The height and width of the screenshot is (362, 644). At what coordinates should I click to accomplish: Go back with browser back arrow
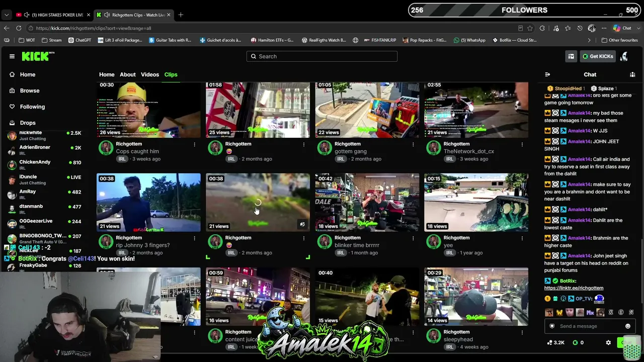tap(7, 28)
